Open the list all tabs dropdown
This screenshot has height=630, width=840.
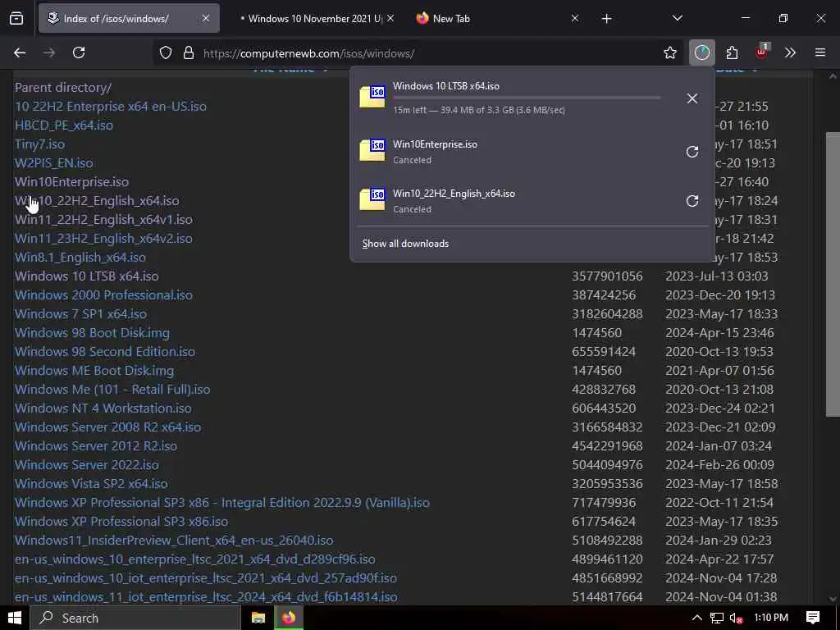(677, 18)
